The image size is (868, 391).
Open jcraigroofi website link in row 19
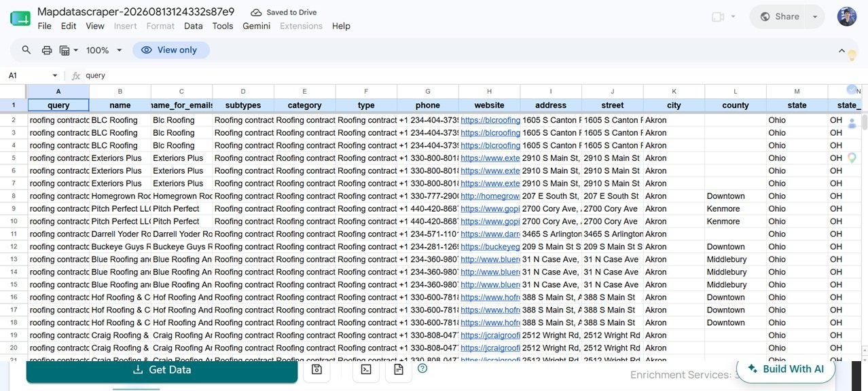point(490,335)
